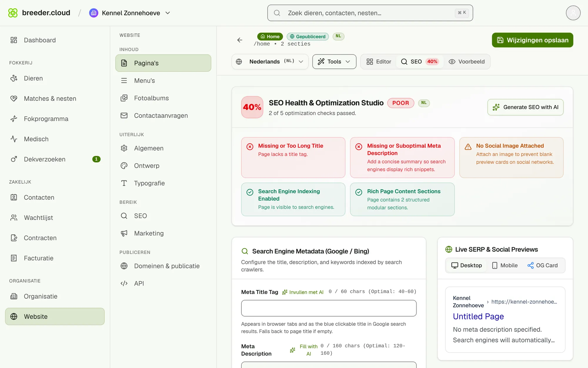The width and height of the screenshot is (588, 368).
Task: Click the Contactaanvragen envelope icon
Action: click(x=124, y=115)
